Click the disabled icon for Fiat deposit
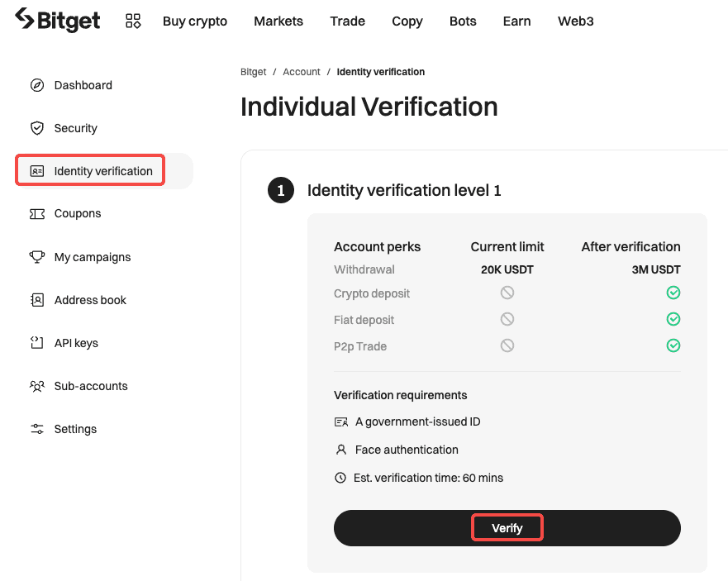728x581 pixels. [507, 320]
